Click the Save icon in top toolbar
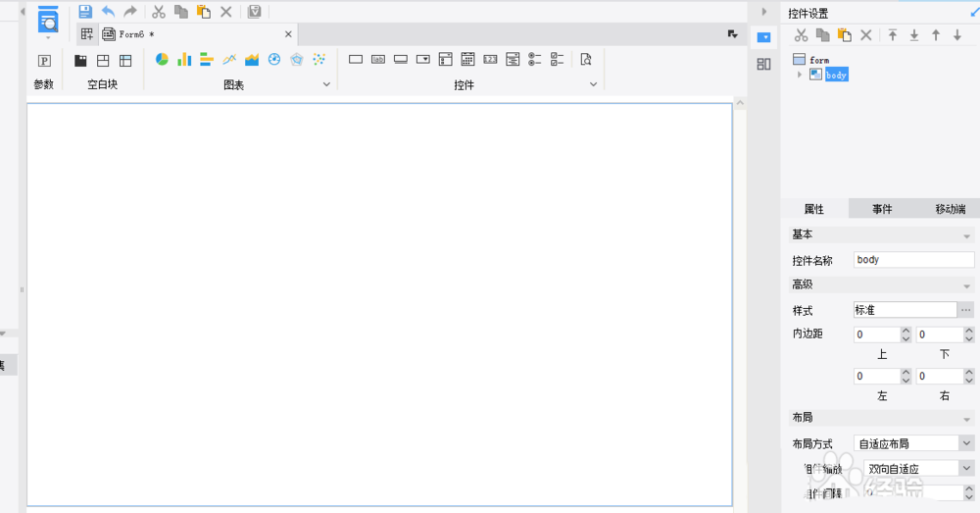The width and height of the screenshot is (980, 513). [x=85, y=12]
